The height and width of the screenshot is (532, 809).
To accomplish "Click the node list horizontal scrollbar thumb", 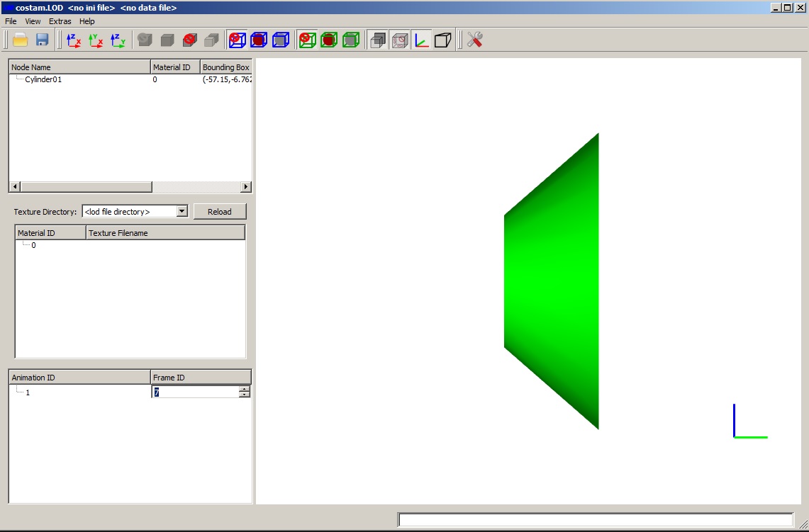I will [87, 186].
